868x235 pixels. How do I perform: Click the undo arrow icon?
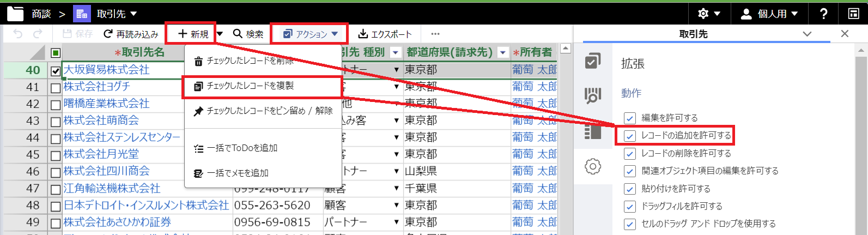point(18,34)
